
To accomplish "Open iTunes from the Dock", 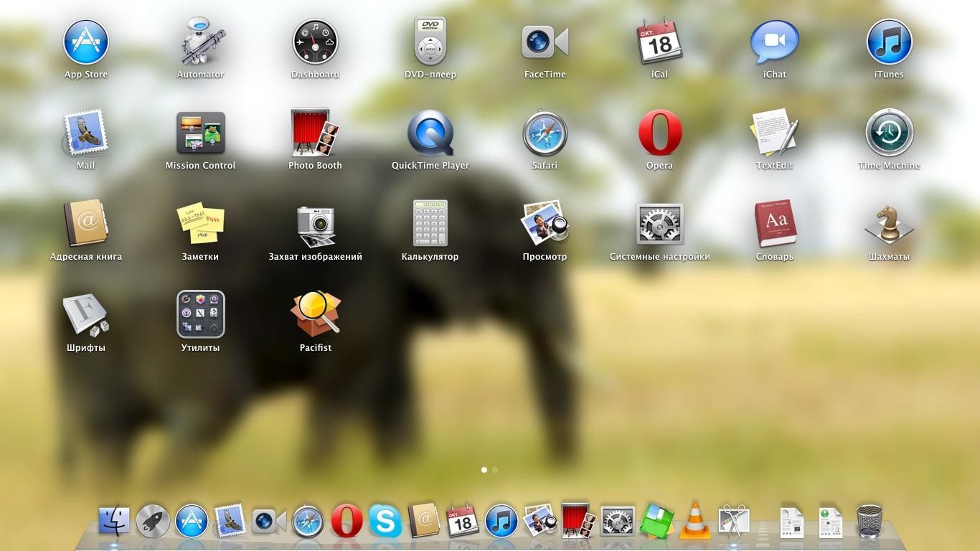I will (x=501, y=521).
